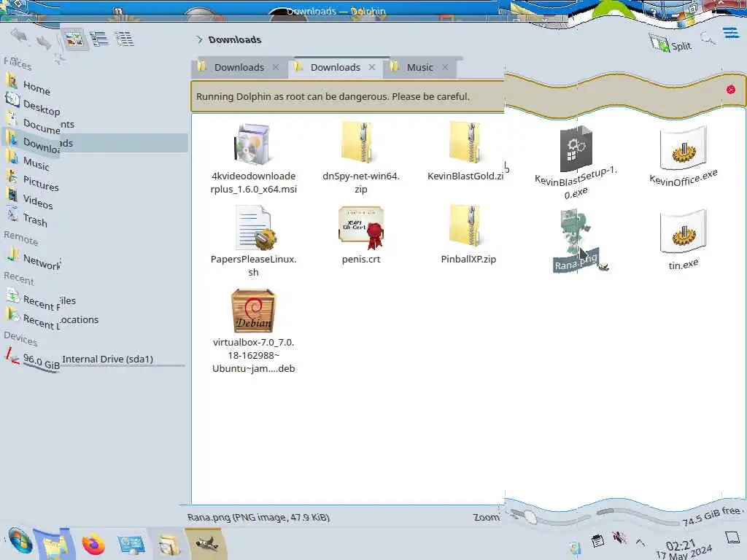This screenshot has width=747, height=560.
Task: Open Downloads in Places panel
Action: pos(94,143)
